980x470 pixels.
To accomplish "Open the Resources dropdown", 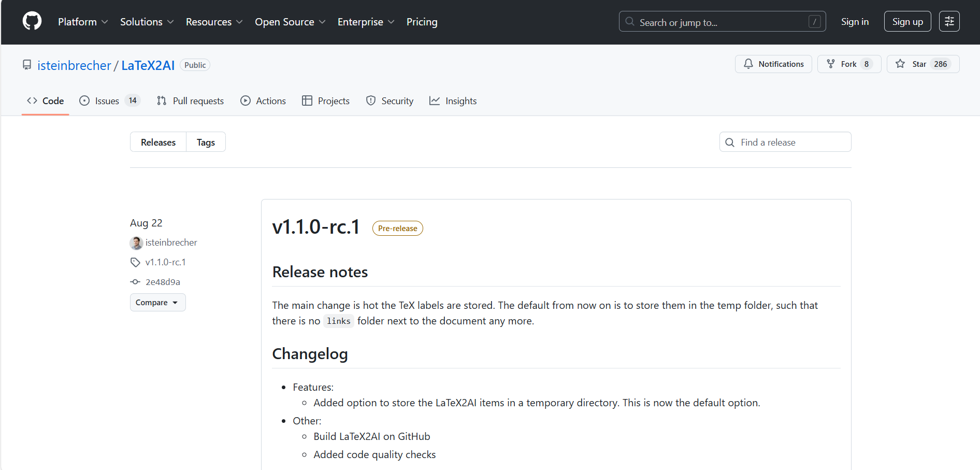I will 214,22.
